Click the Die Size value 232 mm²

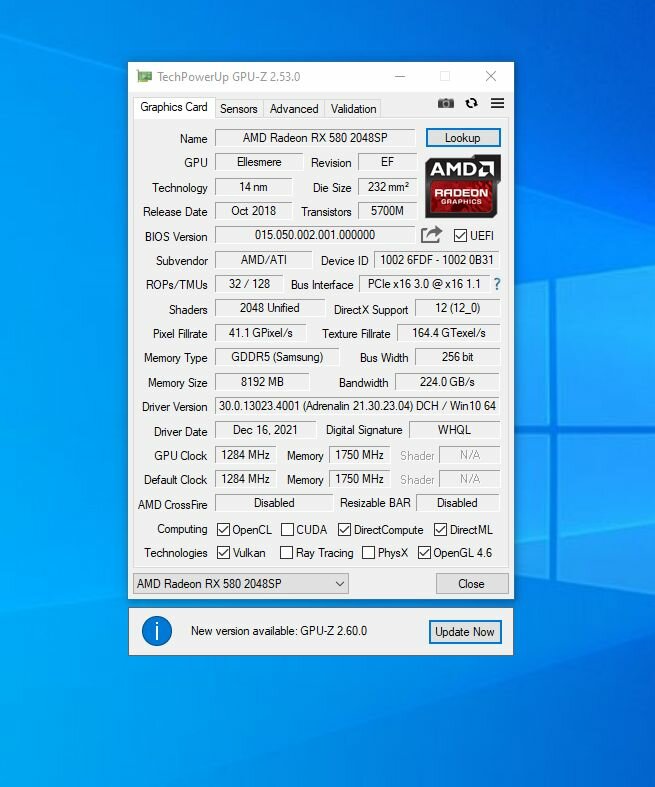tap(387, 187)
